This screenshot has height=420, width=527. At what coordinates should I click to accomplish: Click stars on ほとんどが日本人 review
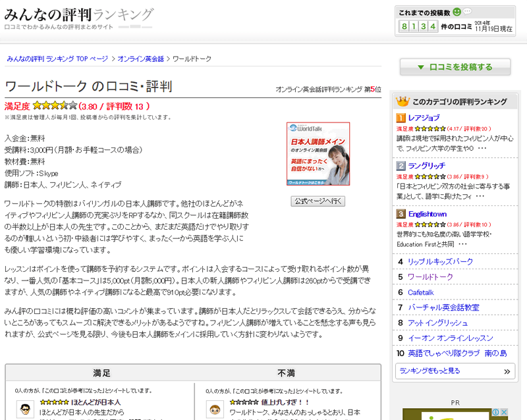coord(54,402)
